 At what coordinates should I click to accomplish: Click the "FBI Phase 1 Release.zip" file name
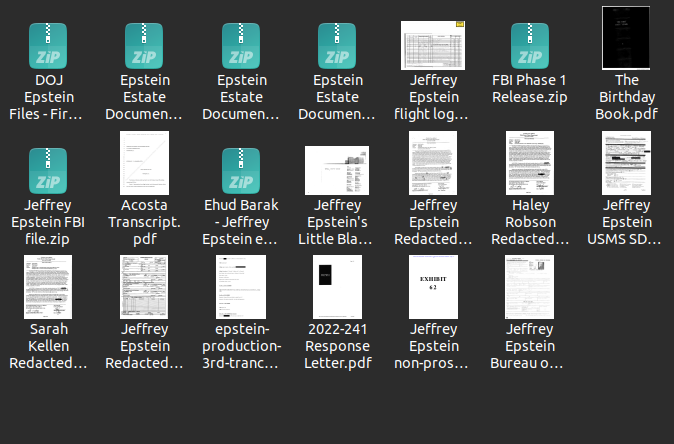(530, 89)
